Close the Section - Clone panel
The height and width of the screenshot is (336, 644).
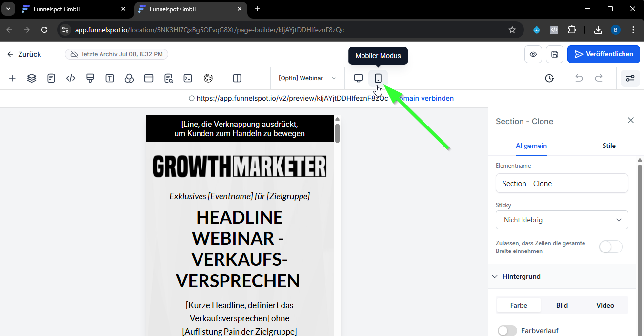coord(631,120)
